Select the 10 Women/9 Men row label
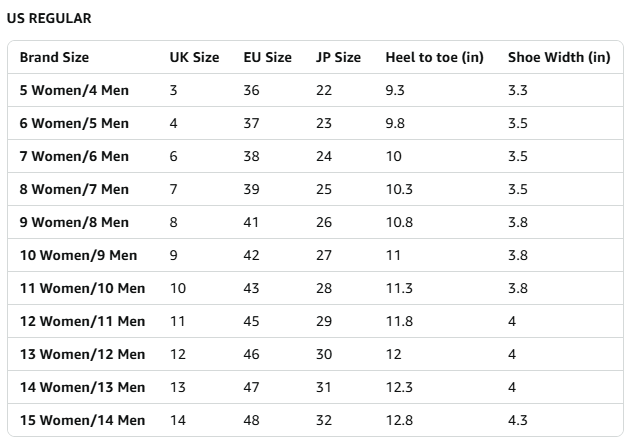 (x=78, y=255)
